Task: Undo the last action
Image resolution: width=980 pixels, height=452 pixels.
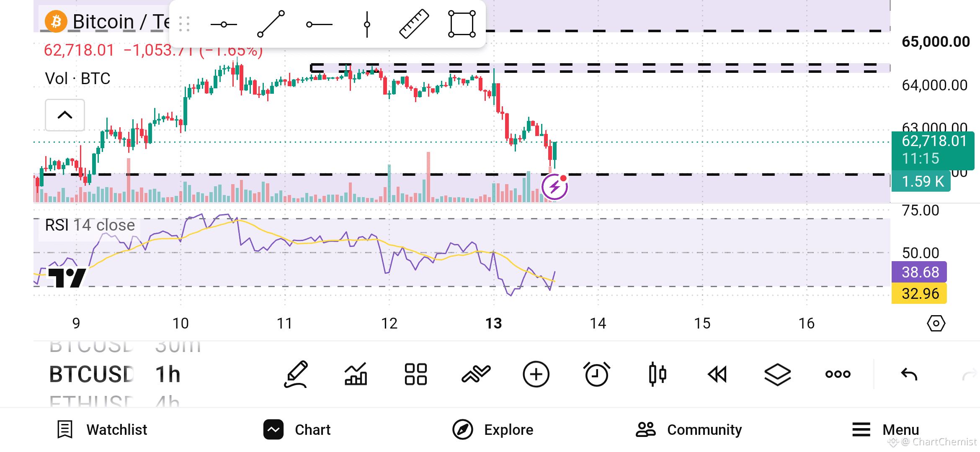Action: pos(909,374)
